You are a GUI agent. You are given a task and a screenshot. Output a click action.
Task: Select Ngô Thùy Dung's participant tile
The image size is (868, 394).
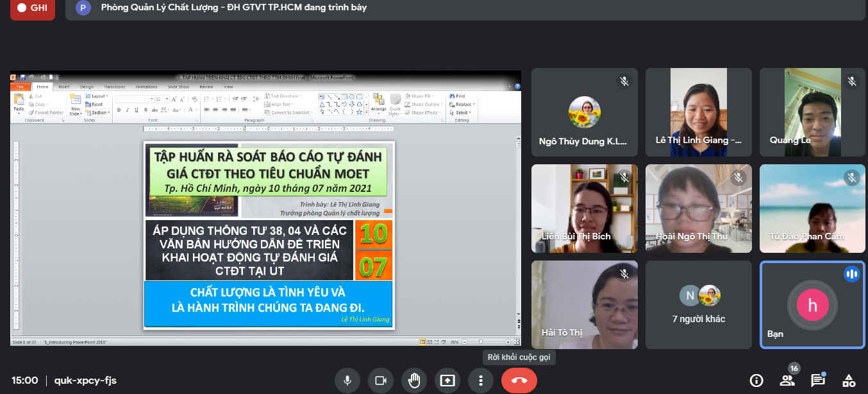(584, 112)
